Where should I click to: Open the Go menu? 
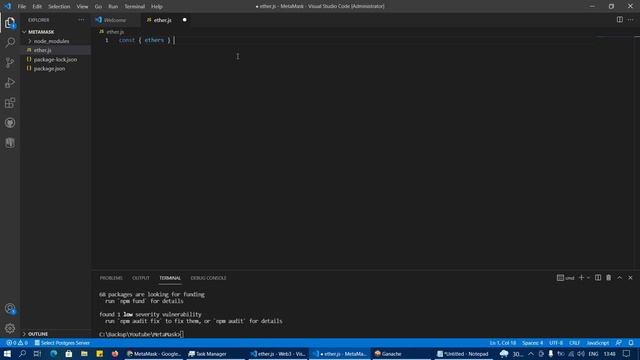[98, 7]
